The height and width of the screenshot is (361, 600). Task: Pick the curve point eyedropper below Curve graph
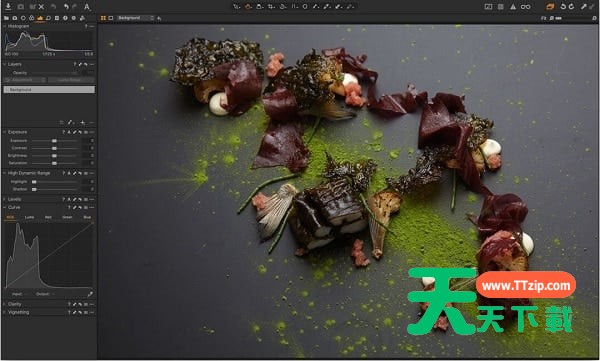click(x=90, y=294)
